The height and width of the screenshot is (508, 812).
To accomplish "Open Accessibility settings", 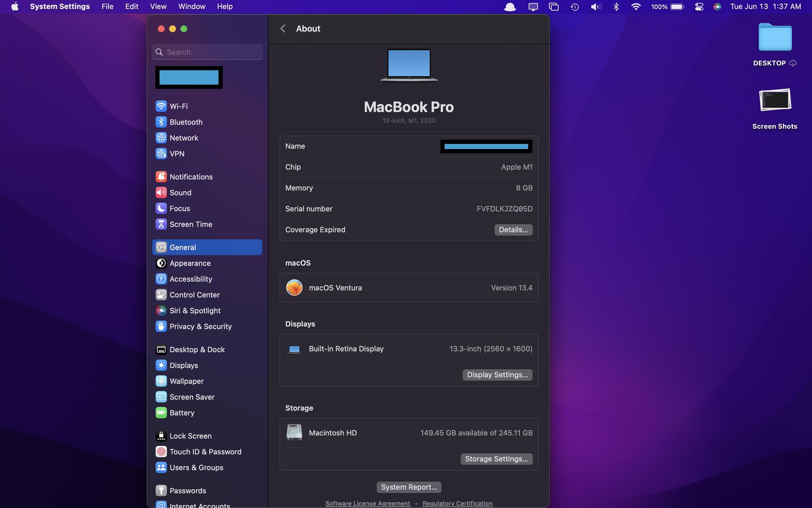I will click(x=207, y=279).
